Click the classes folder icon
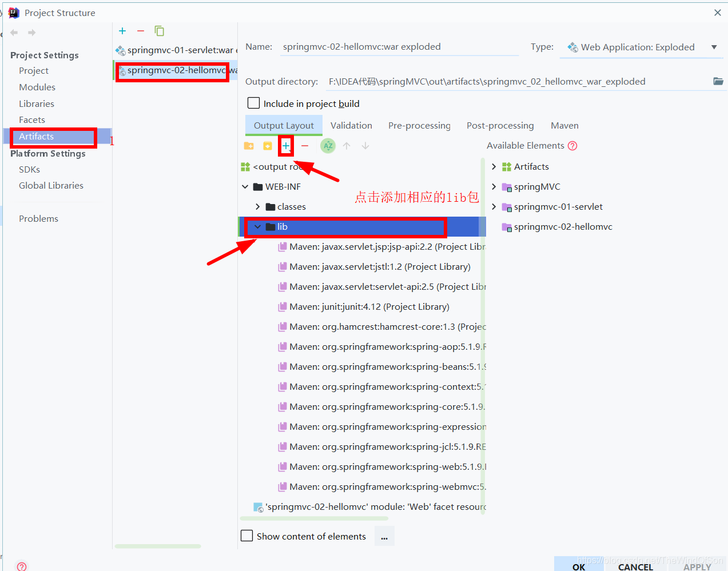Screen dimensions: 728x571 click(x=270, y=207)
